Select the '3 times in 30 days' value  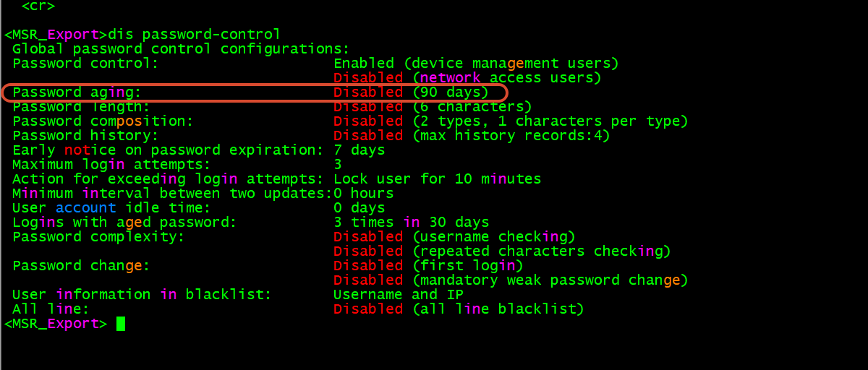[411, 223]
